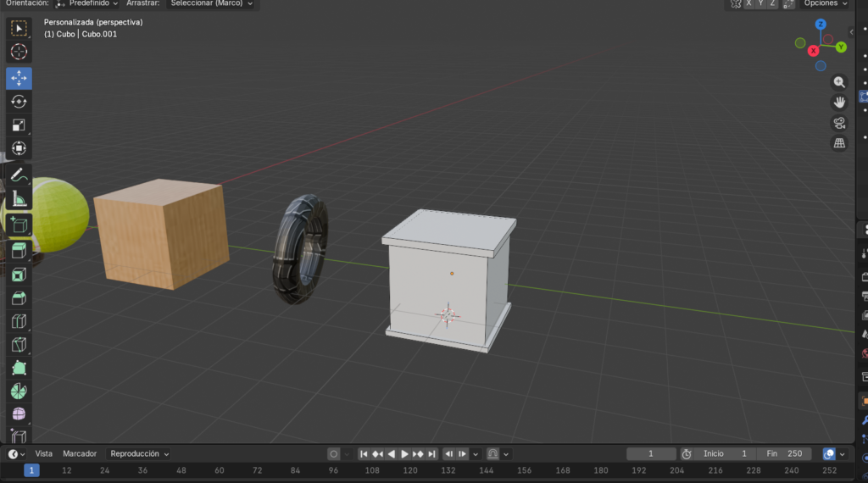This screenshot has width=868, height=483.
Task: Activate the Measure tool
Action: pyautogui.click(x=19, y=200)
